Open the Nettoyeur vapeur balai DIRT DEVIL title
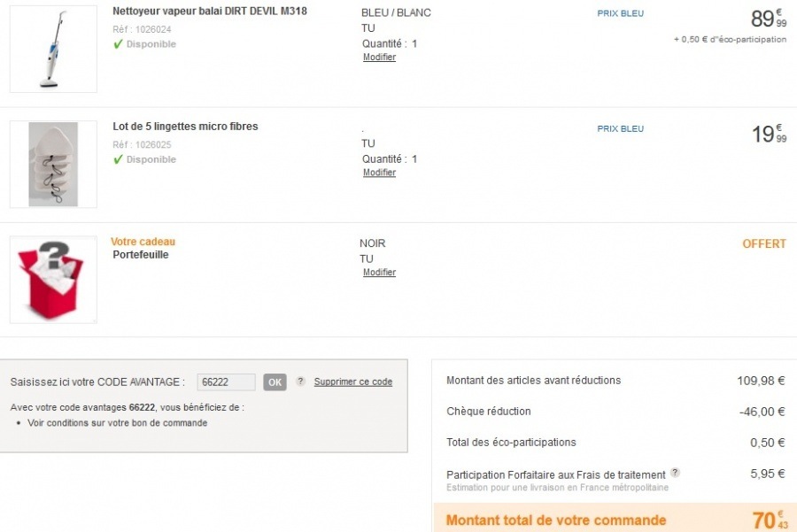 210,12
